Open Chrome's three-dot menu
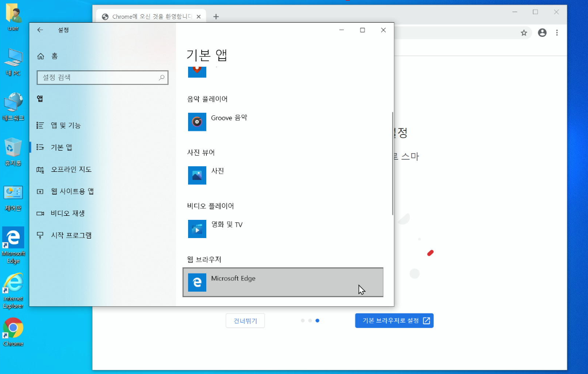Viewport: 588px width, 374px height. point(557,33)
